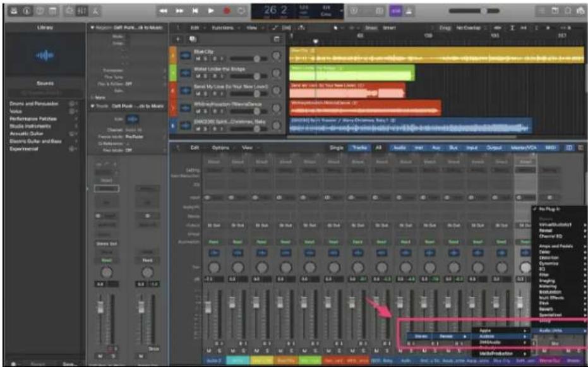Viewport: 588px width, 367px height.
Task: Toggle the Master/VCA filter in the mixer
Action: click(x=524, y=148)
